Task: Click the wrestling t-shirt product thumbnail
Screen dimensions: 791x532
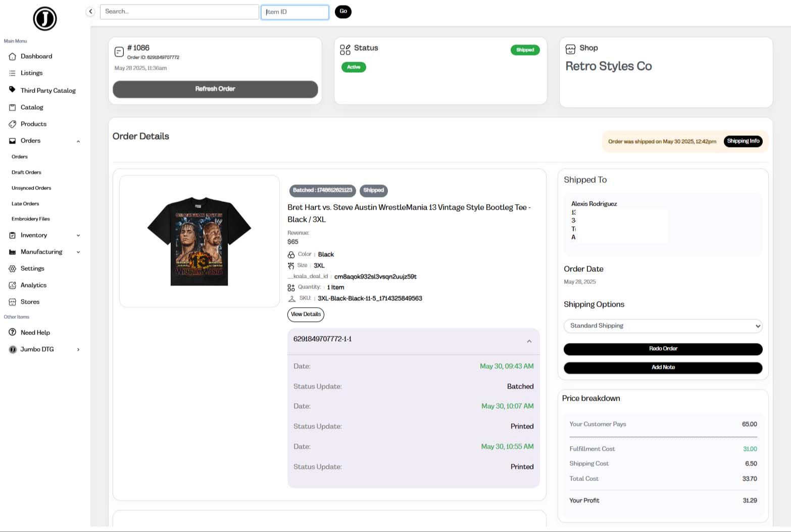Action: pyautogui.click(x=199, y=241)
